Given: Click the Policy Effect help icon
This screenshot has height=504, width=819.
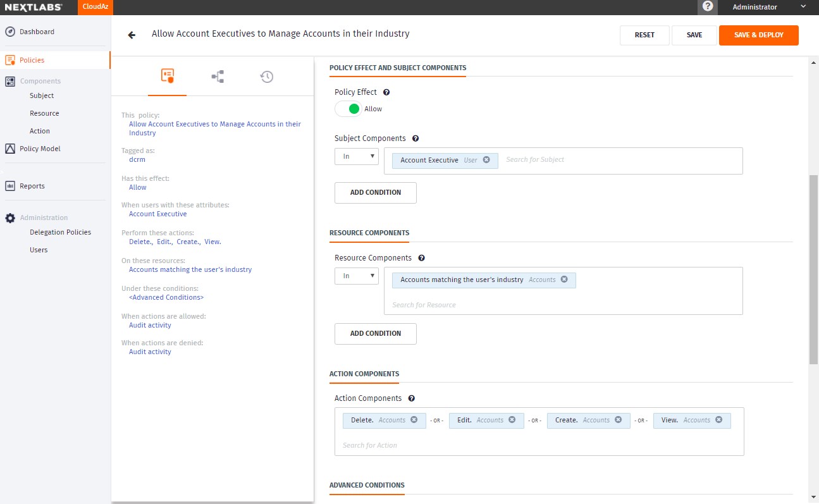Looking at the screenshot, I should coord(386,92).
